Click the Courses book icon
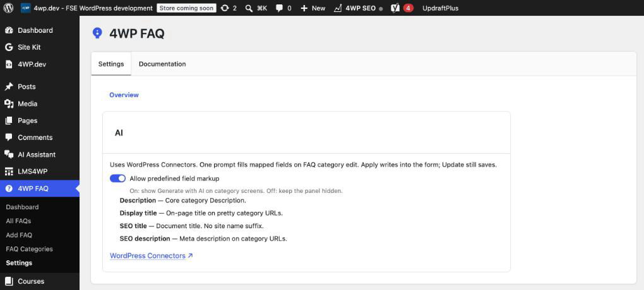Image resolution: width=644 pixels, height=290 pixels. 9,281
